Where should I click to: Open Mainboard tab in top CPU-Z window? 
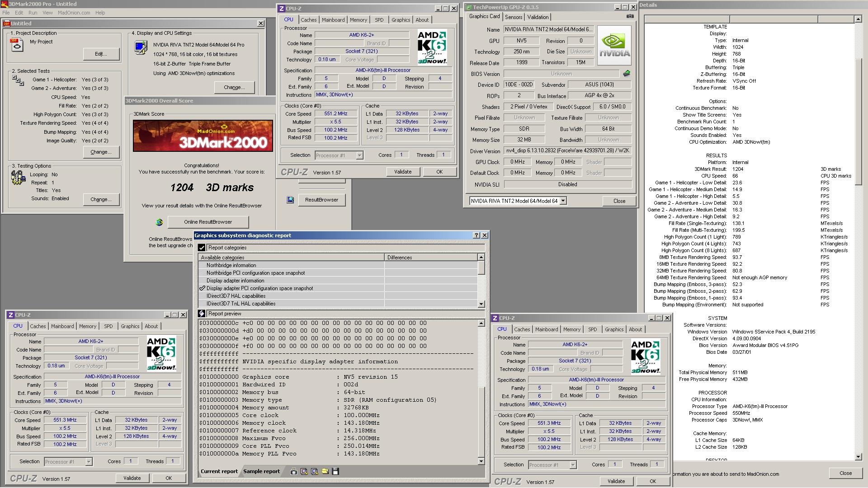point(333,20)
